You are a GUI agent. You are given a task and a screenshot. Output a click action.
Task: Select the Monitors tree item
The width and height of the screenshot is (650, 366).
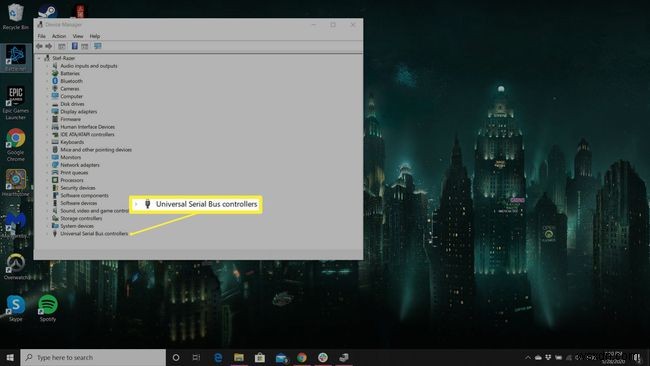click(x=70, y=157)
